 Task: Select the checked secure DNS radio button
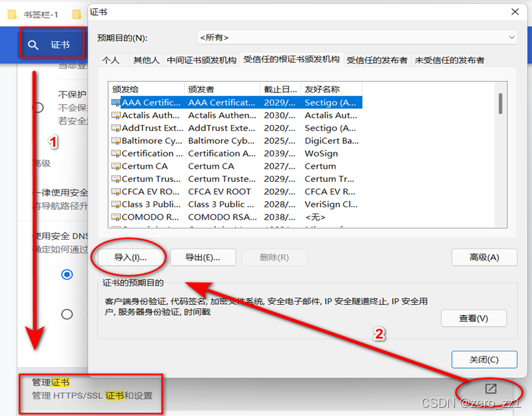(x=67, y=274)
